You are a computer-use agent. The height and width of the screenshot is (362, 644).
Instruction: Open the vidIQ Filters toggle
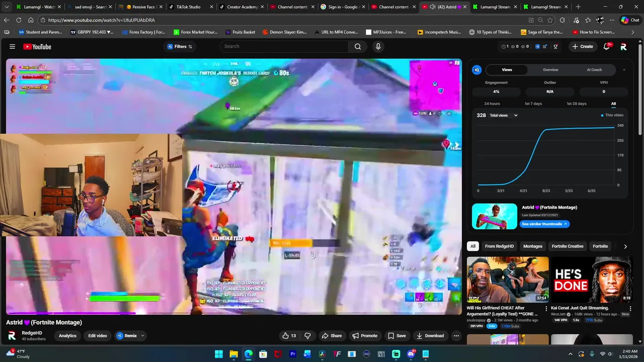pos(180,46)
